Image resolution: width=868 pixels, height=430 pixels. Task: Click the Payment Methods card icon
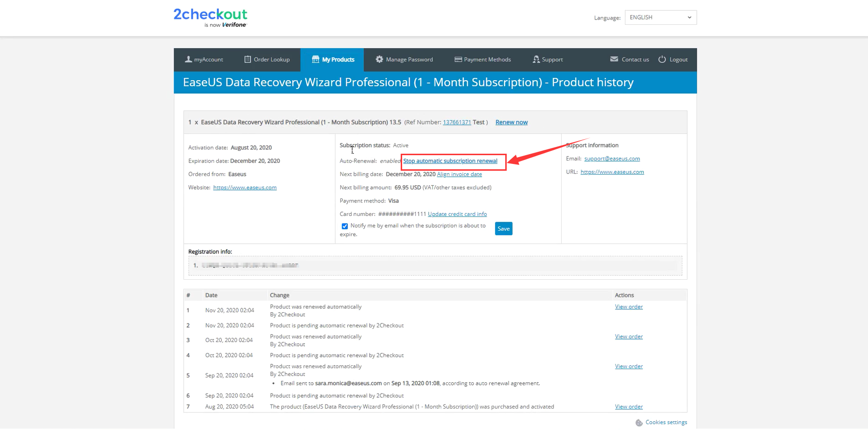click(458, 59)
